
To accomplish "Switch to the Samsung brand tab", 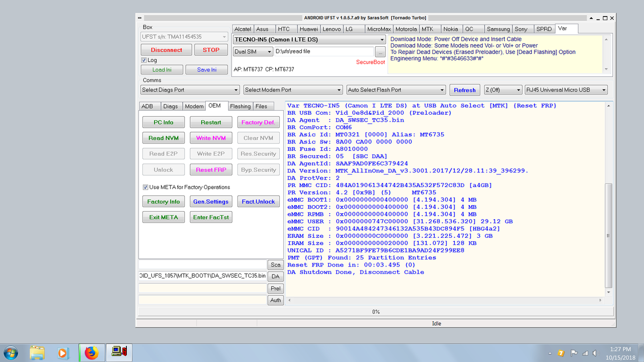I will click(x=498, y=29).
